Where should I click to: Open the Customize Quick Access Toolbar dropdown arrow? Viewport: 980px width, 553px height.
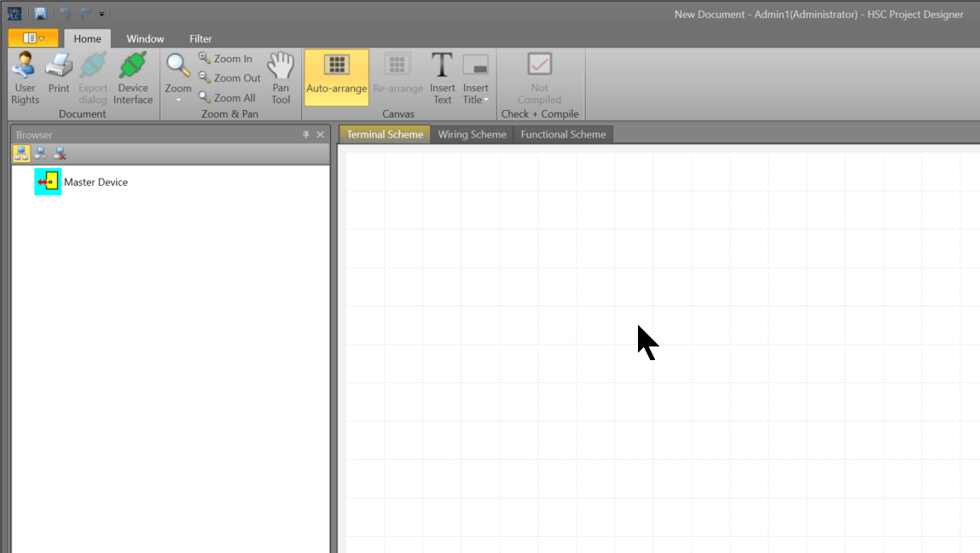[x=101, y=14]
